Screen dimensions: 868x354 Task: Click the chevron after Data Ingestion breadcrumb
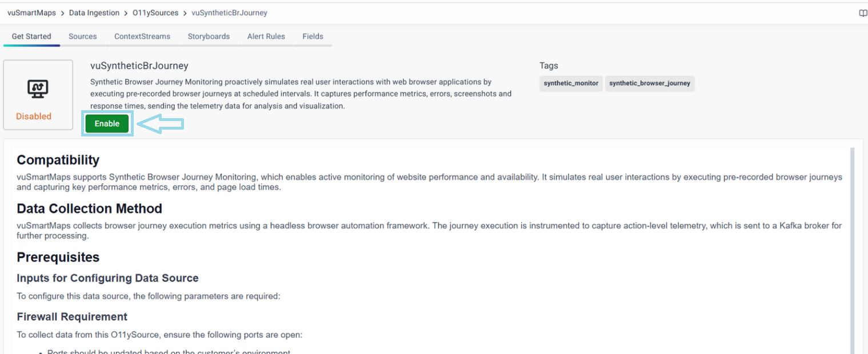[126, 13]
